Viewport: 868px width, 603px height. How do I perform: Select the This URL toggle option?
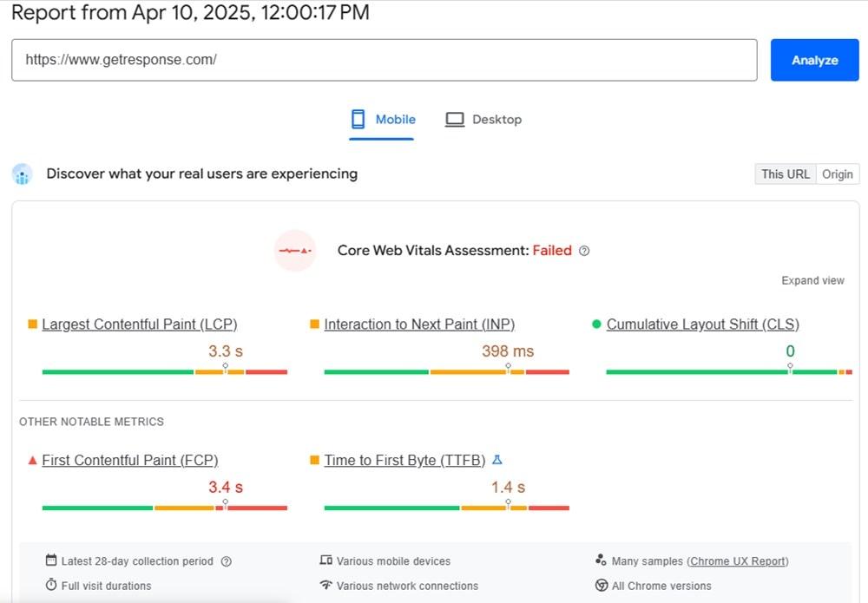coord(785,174)
